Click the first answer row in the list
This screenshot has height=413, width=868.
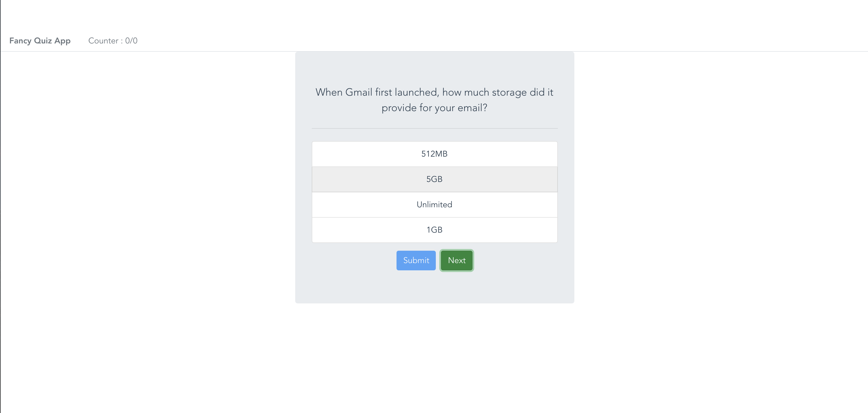pos(434,154)
